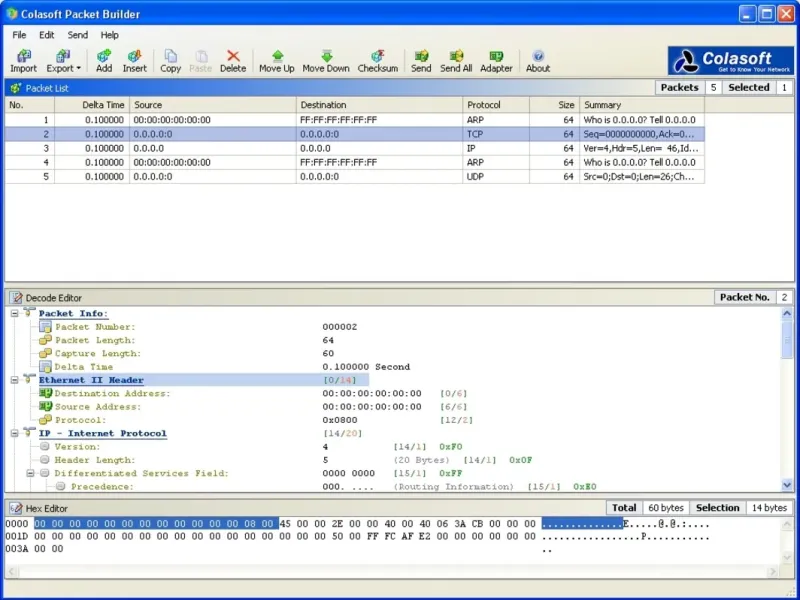Viewport: 800px width, 600px height.
Task: Click the Checksum toolbar icon
Action: coord(378,60)
